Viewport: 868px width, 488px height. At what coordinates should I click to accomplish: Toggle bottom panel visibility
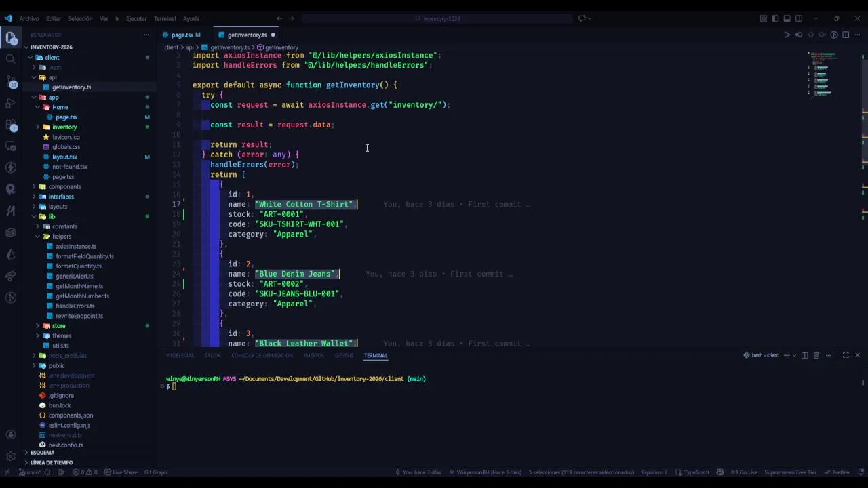tap(787, 18)
